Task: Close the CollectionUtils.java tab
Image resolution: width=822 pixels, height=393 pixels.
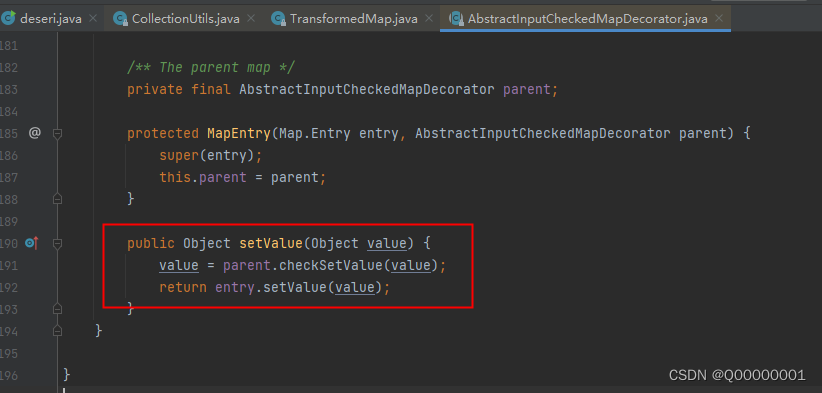Action: 251,18
